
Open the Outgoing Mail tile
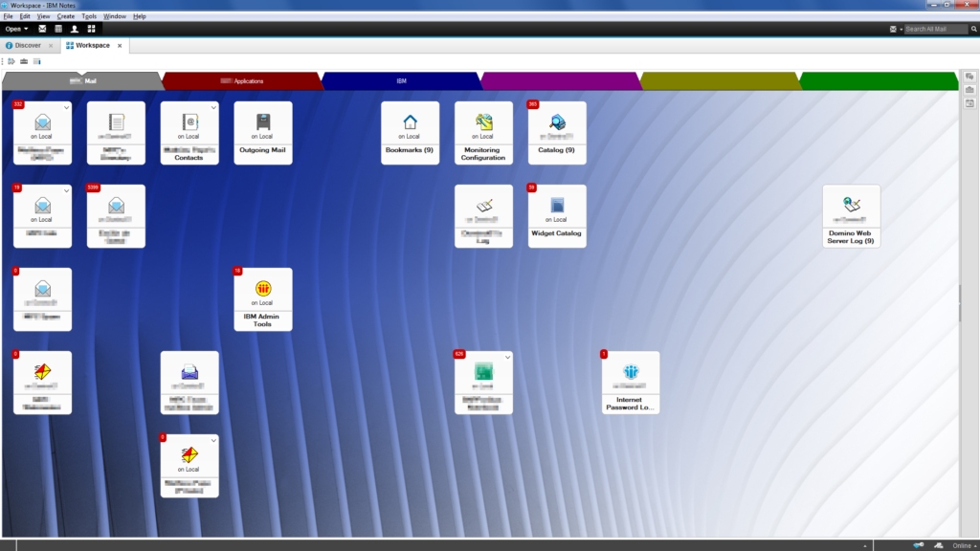[263, 132]
